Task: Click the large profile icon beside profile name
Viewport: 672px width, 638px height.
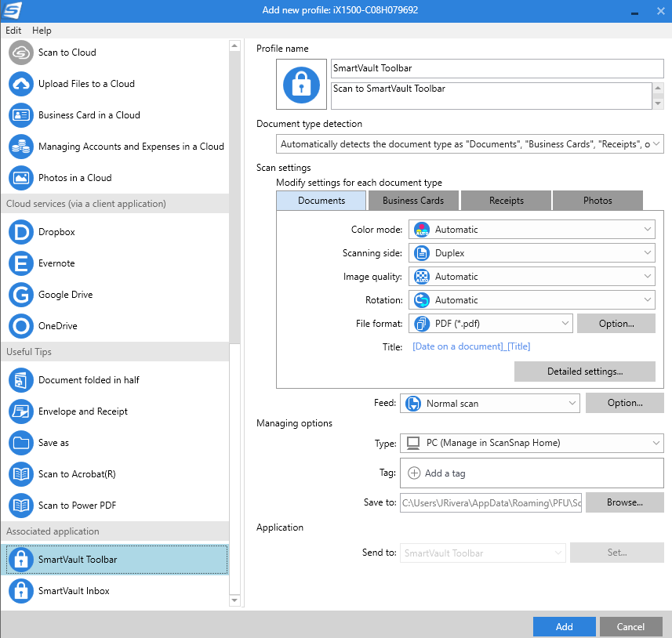Action: pos(301,85)
